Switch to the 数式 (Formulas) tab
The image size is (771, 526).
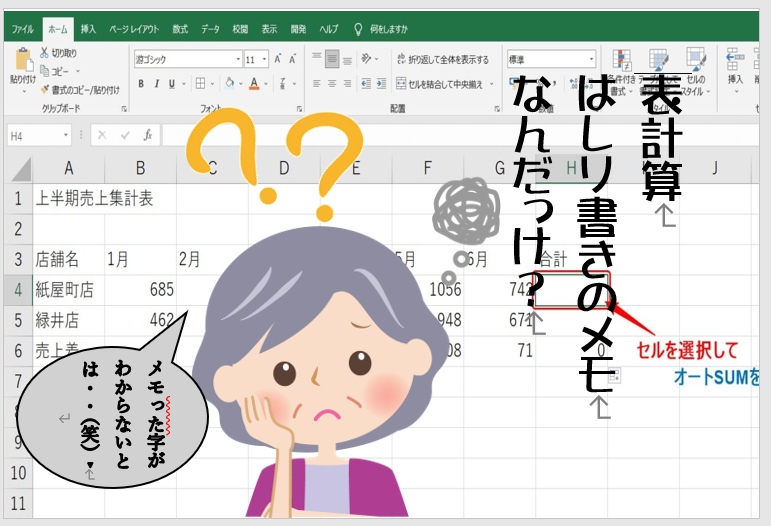pyautogui.click(x=180, y=30)
